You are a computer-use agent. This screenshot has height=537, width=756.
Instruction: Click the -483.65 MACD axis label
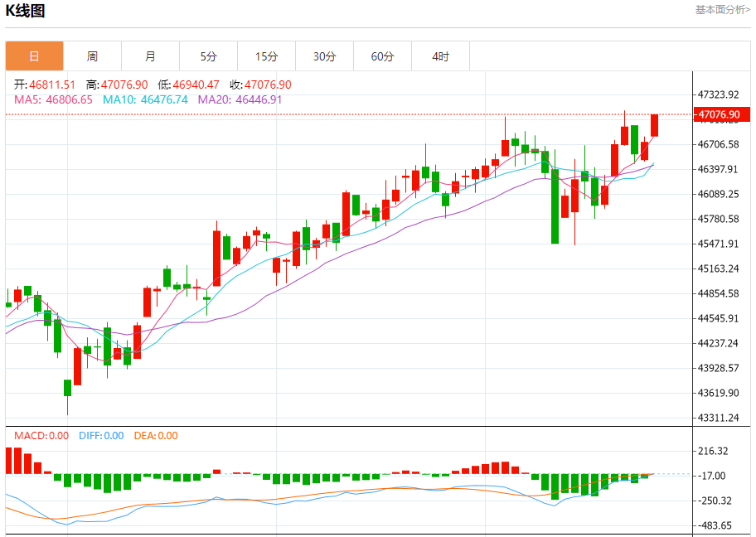coord(715,525)
